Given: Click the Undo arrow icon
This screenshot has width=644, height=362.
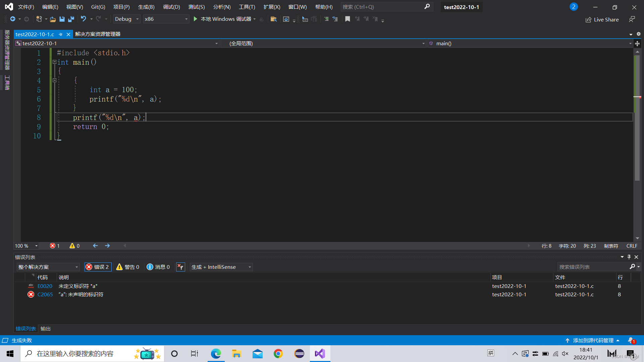Looking at the screenshot, I should tap(83, 19).
